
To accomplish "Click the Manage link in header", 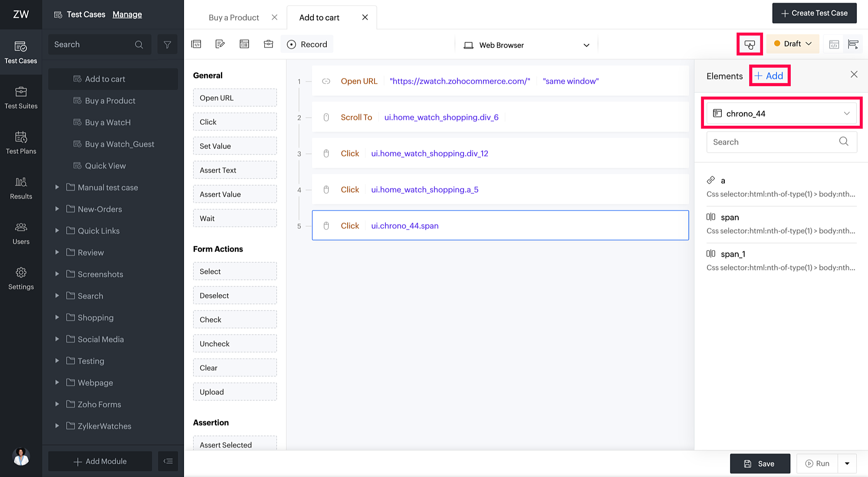I will coord(127,14).
